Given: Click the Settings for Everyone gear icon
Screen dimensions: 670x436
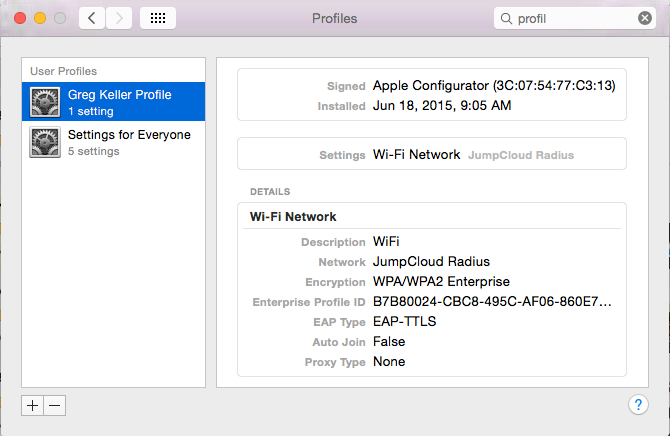Looking at the screenshot, I should (45, 142).
